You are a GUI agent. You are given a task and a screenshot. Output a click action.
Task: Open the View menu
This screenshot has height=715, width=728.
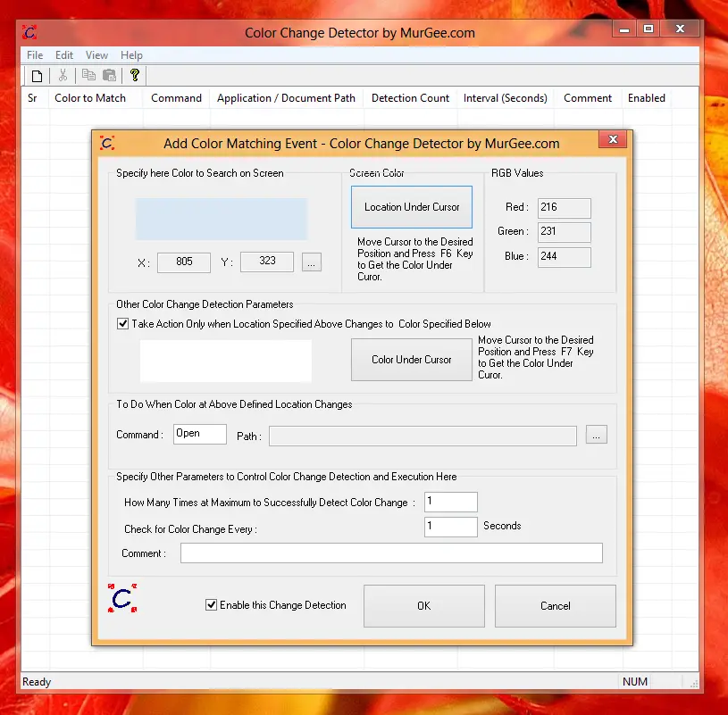coord(96,55)
